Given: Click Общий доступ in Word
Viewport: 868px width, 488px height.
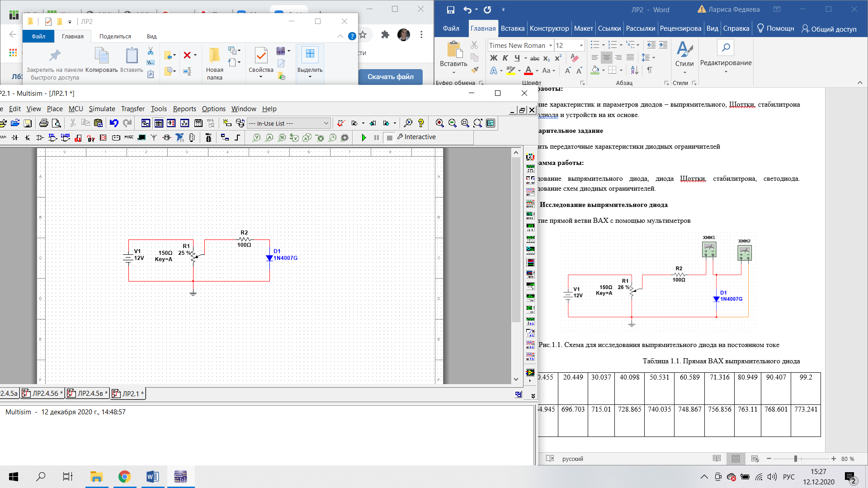Looking at the screenshot, I should click(x=829, y=28).
